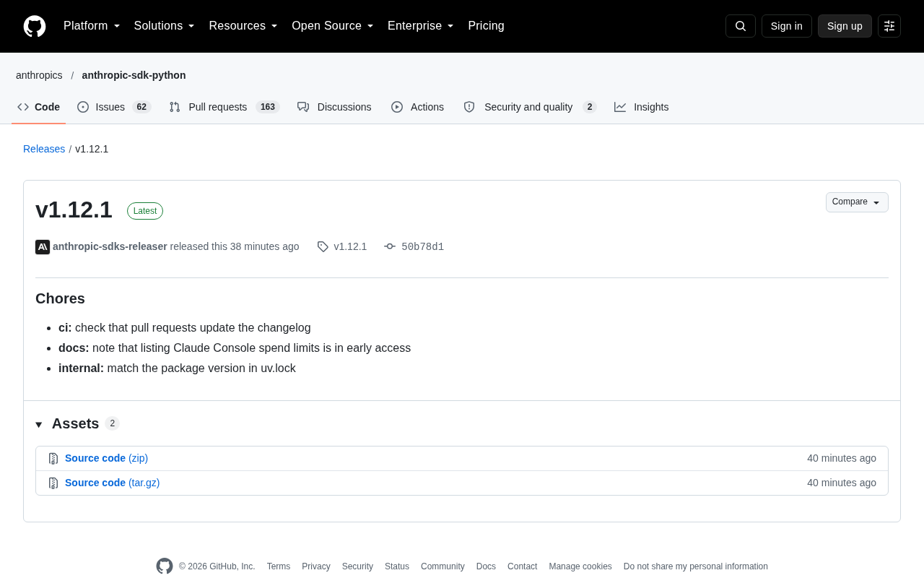Open the Compare dropdown

click(857, 202)
